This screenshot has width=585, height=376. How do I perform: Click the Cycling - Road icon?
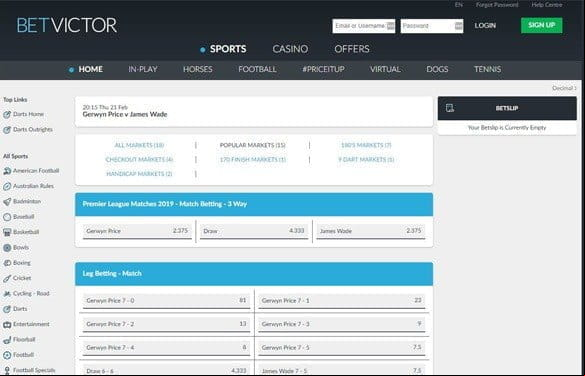[x=7, y=294]
